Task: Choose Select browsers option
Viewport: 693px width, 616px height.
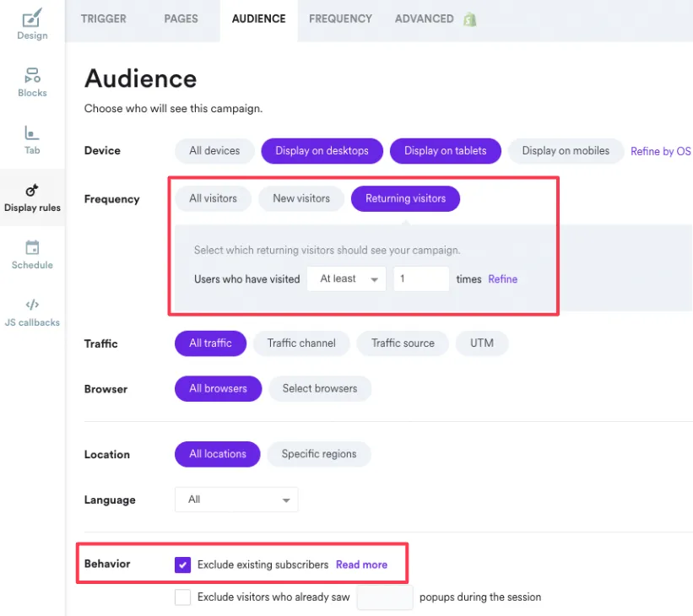Action: click(x=320, y=389)
